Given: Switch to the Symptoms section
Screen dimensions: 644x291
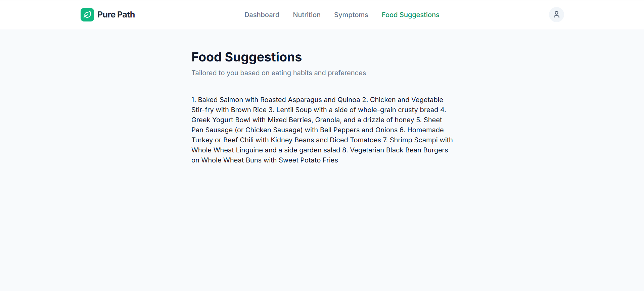Looking at the screenshot, I should (x=351, y=15).
